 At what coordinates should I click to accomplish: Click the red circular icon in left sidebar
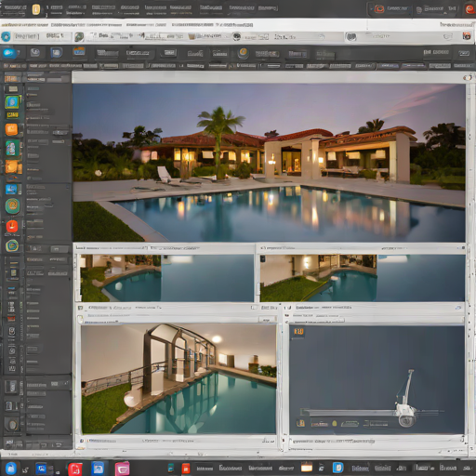point(12,226)
